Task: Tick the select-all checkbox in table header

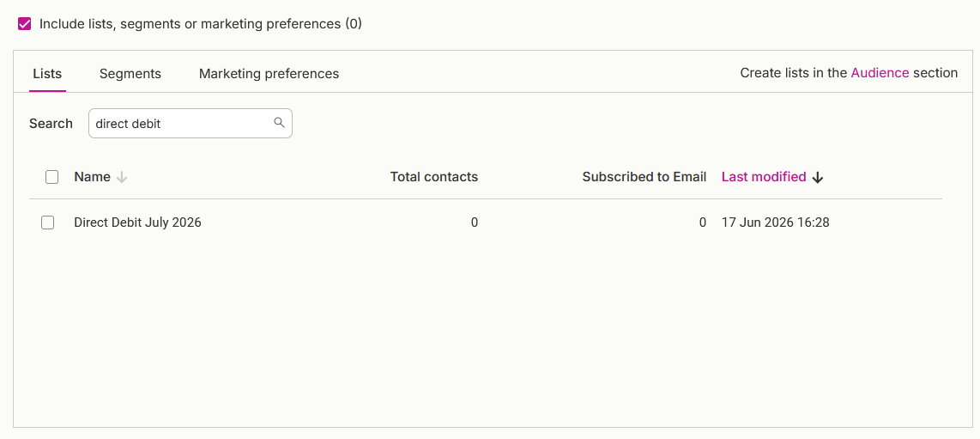Action: tap(51, 177)
